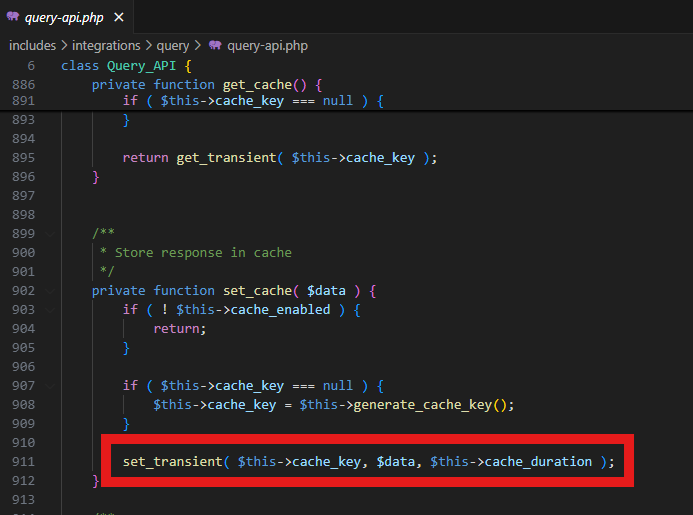
Task: Open the query breadcrumb folder
Action: (x=173, y=45)
